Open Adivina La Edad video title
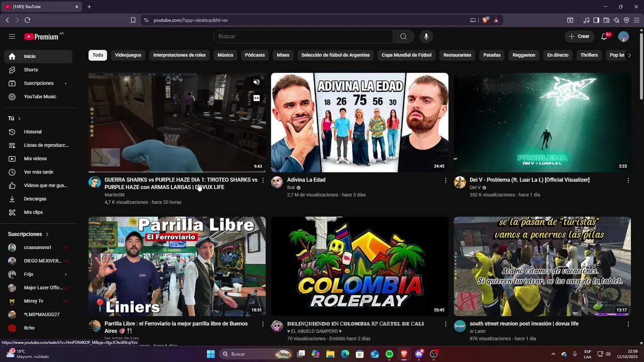The height and width of the screenshot is (362, 644). click(306, 180)
